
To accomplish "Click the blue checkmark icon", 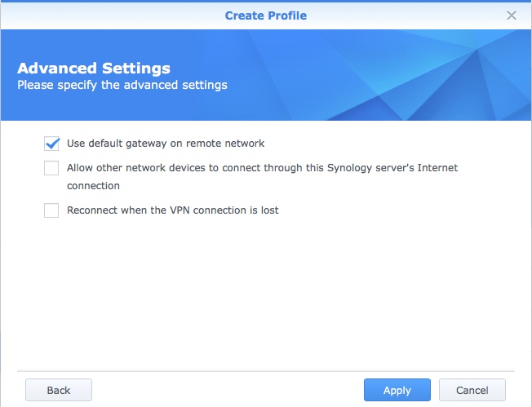I will point(52,144).
